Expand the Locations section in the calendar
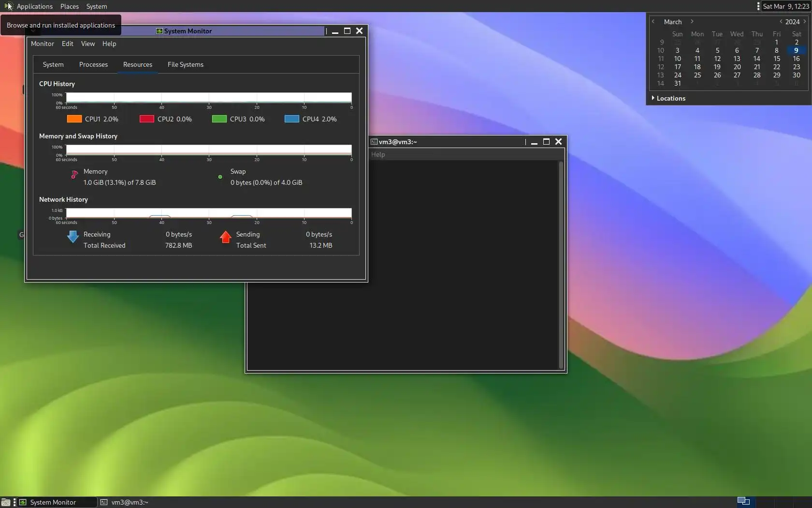 coord(668,98)
